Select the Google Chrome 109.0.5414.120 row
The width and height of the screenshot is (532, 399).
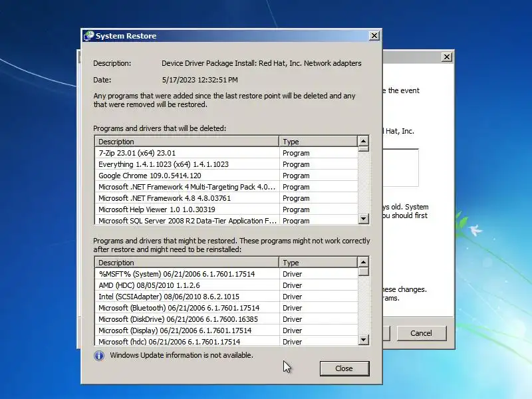click(x=227, y=176)
